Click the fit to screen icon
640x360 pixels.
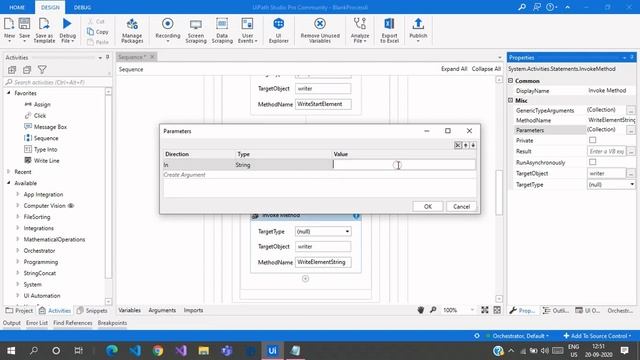[484, 310]
